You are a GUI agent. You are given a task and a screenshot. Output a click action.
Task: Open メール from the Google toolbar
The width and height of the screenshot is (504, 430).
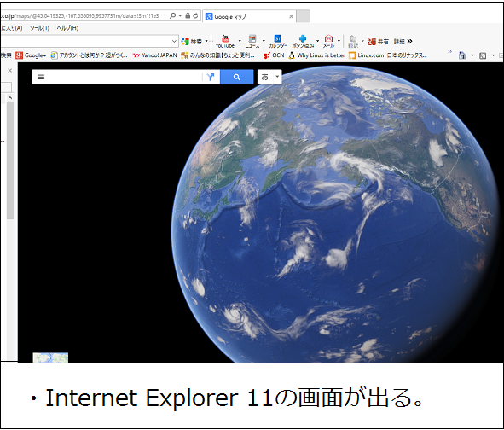(328, 42)
